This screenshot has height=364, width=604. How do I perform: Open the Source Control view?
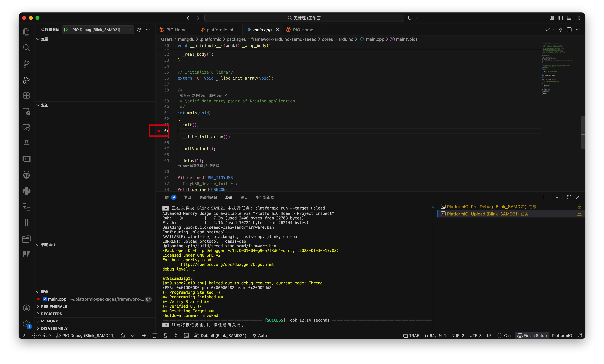[27, 63]
